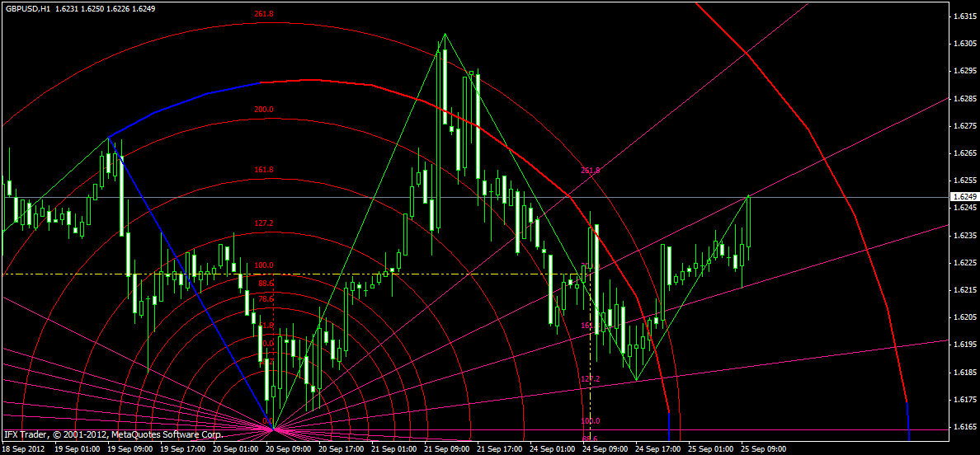The width and height of the screenshot is (980, 455).
Task: Click the red 100.0 Fibonacci arc label
Action: tap(263, 265)
